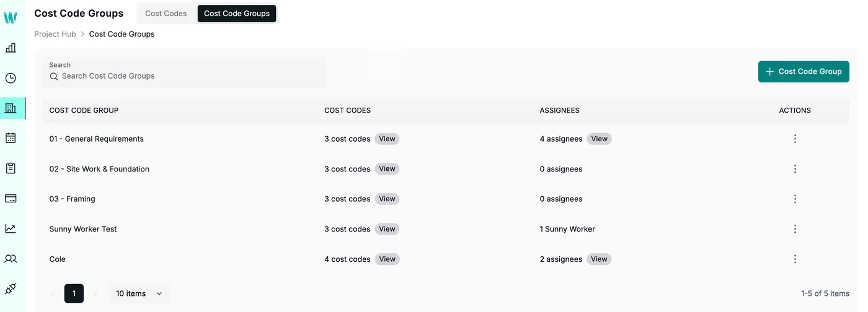
Task: Select the Cost Code Groups tab
Action: (237, 14)
